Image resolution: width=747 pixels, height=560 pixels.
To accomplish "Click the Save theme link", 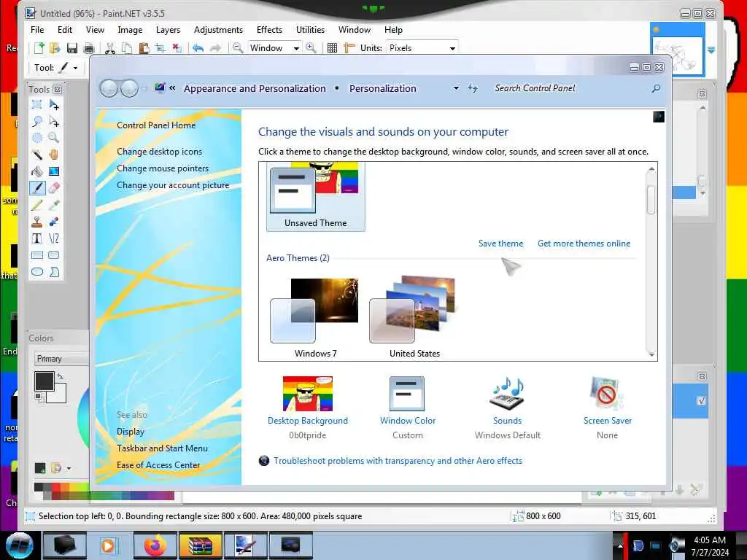I will click(500, 244).
